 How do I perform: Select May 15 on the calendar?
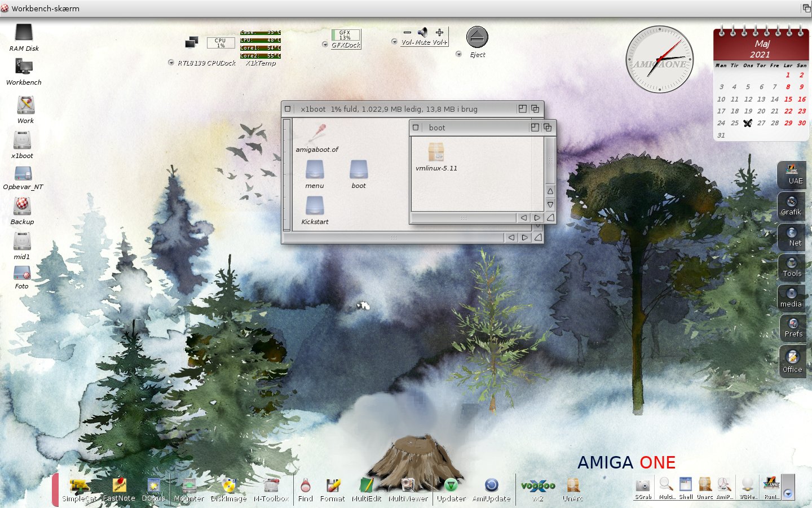[x=788, y=99]
